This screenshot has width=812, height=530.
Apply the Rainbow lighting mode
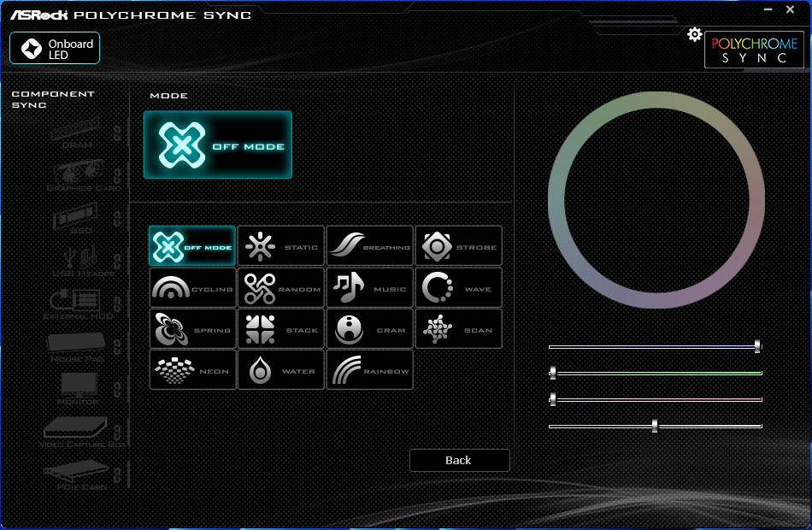[x=370, y=369]
